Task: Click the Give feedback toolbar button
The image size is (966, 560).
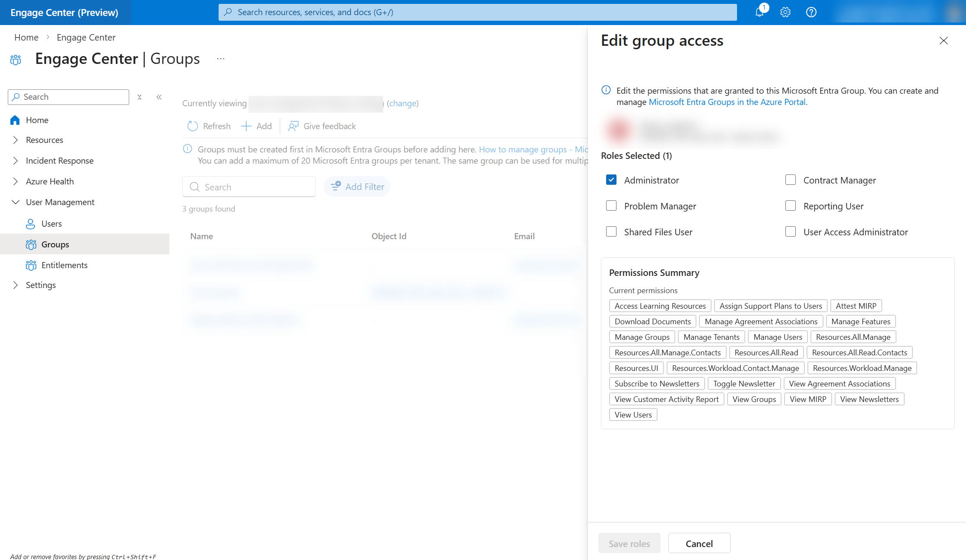Action: point(322,126)
